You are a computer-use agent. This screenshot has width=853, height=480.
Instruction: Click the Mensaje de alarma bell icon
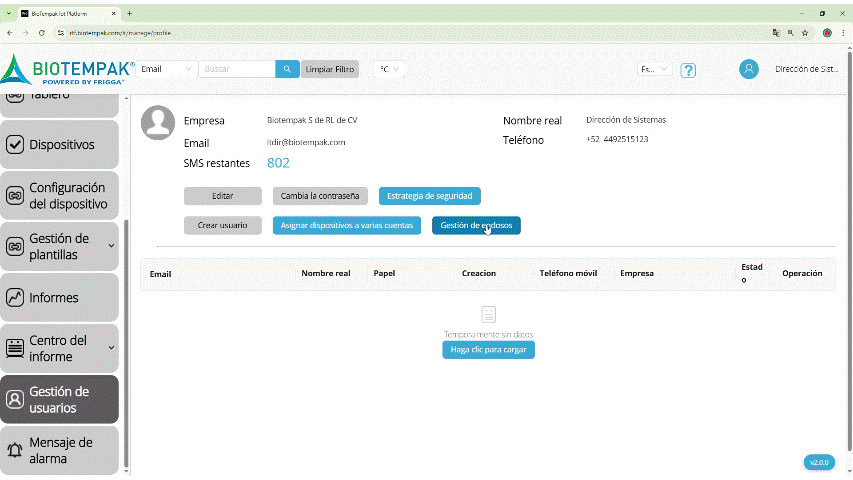click(15, 451)
